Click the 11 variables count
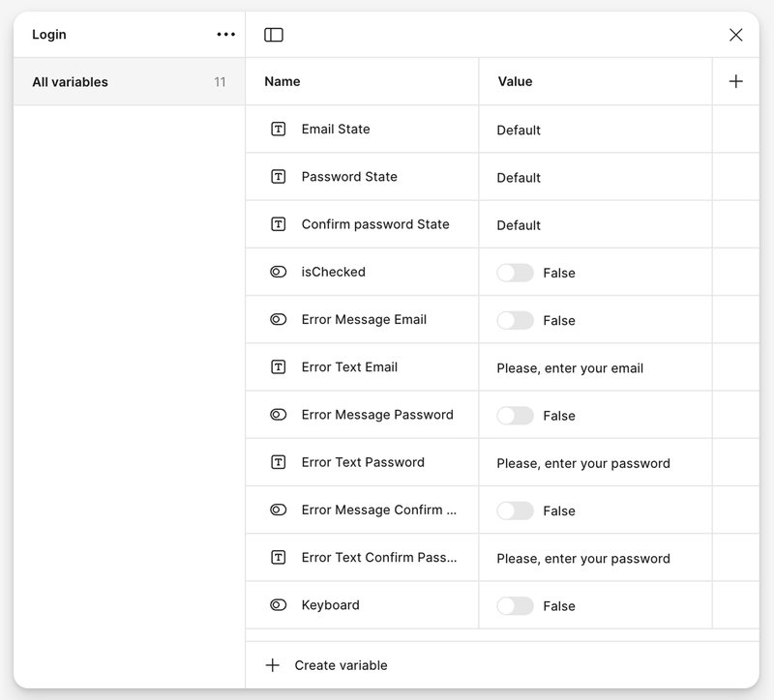The width and height of the screenshot is (774, 700). (x=220, y=82)
